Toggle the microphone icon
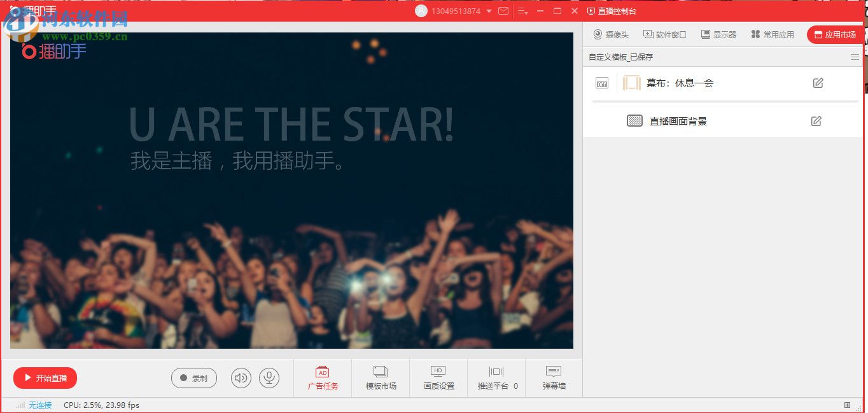 click(x=269, y=378)
